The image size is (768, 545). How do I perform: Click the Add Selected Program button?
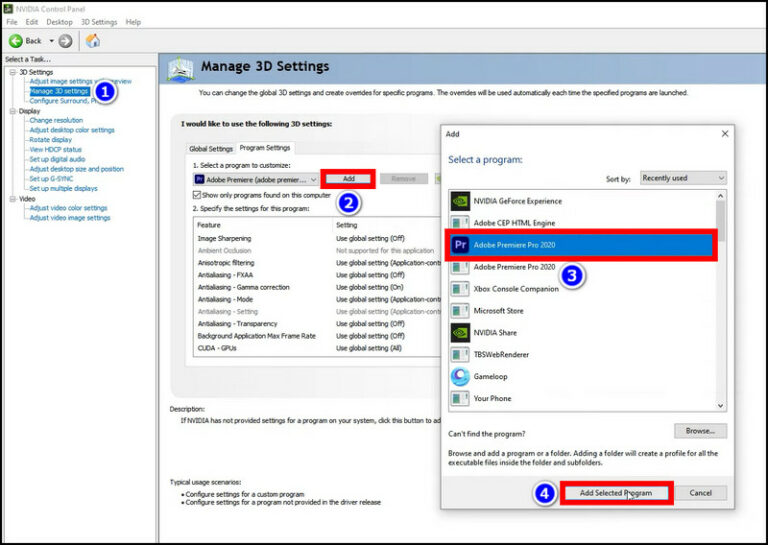pos(615,493)
